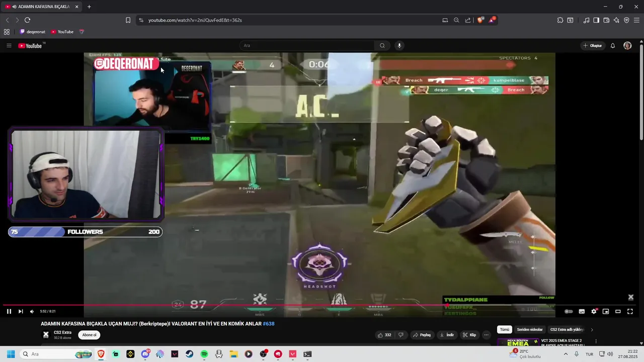The height and width of the screenshot is (362, 644).
Task: Go to the YouTube home logo
Action: click(31, 46)
